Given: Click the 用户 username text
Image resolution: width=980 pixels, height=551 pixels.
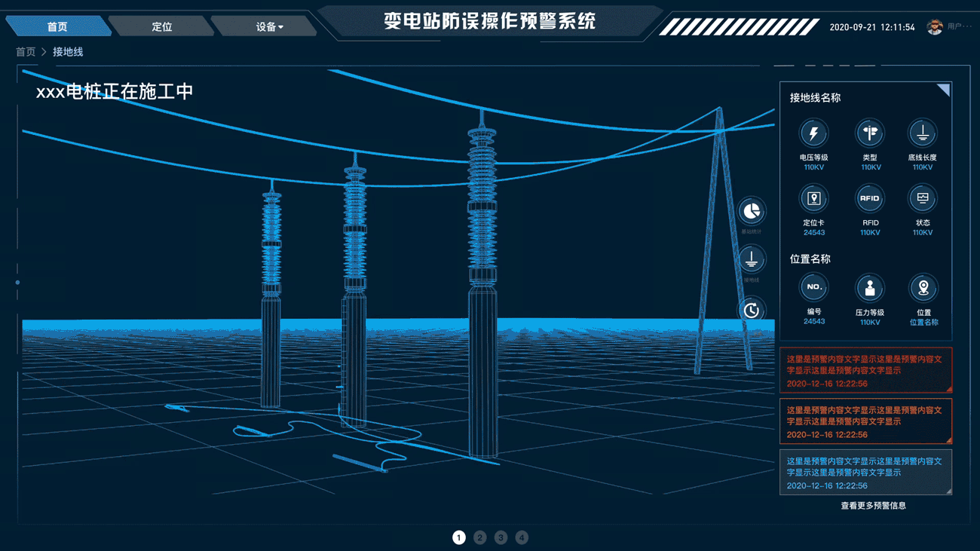Looking at the screenshot, I should (x=960, y=26).
